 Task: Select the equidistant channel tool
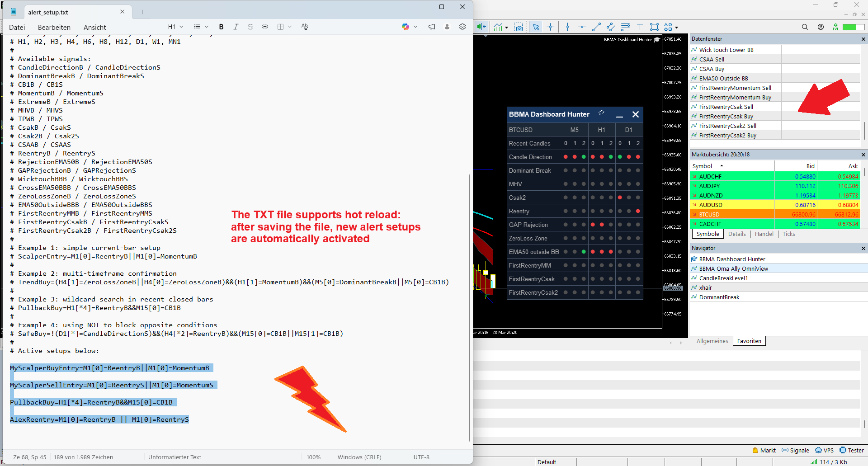[611, 27]
